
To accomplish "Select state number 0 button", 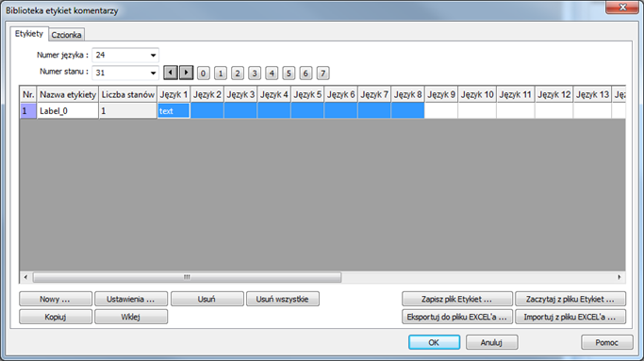I will coord(204,74).
